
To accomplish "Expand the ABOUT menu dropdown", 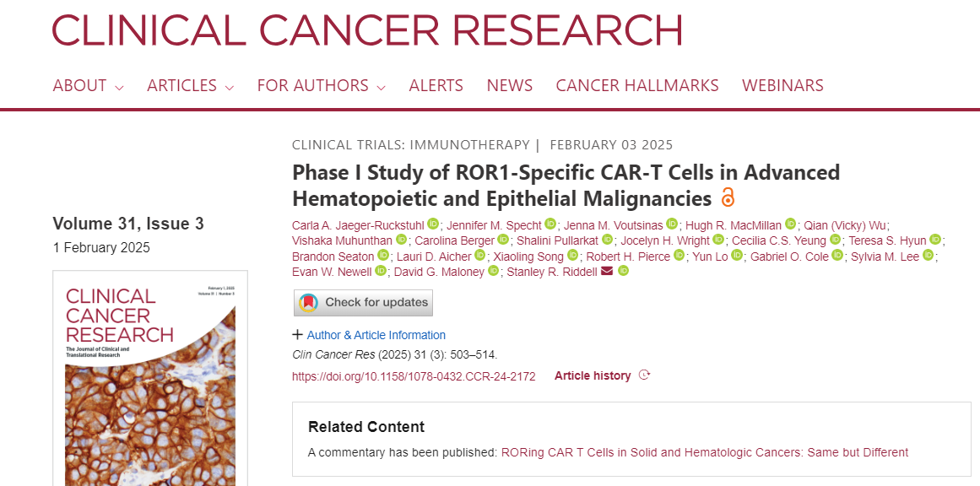I will point(88,85).
